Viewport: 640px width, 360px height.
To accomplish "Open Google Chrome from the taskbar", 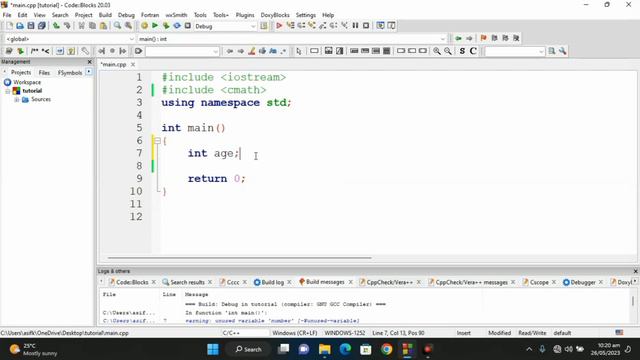I will pos(387,349).
